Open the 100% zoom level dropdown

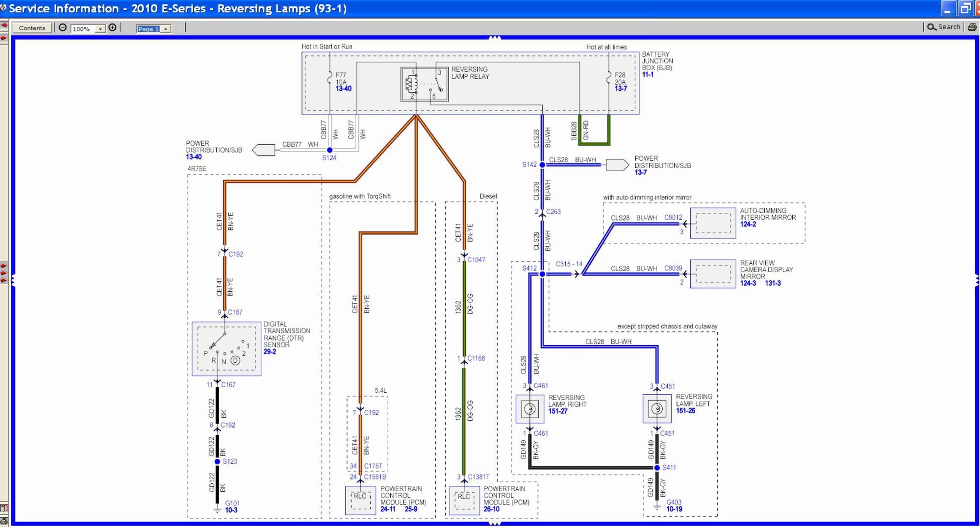pyautogui.click(x=100, y=29)
